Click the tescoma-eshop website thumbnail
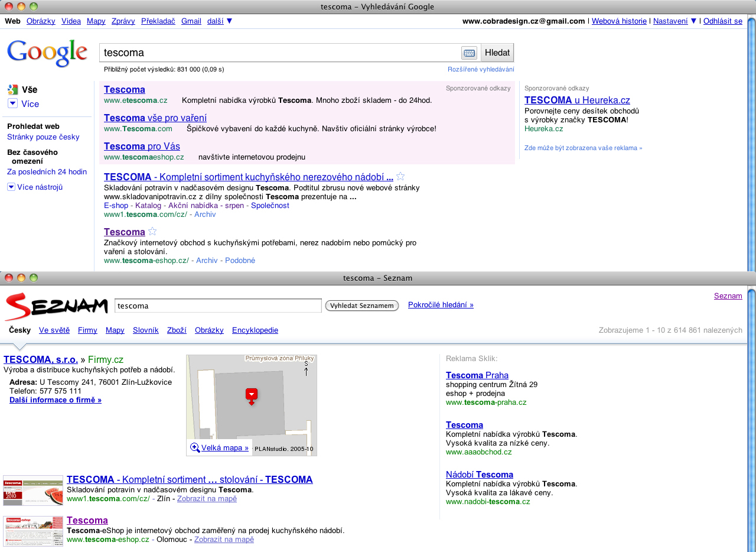The height and width of the screenshot is (552, 756). (x=33, y=531)
